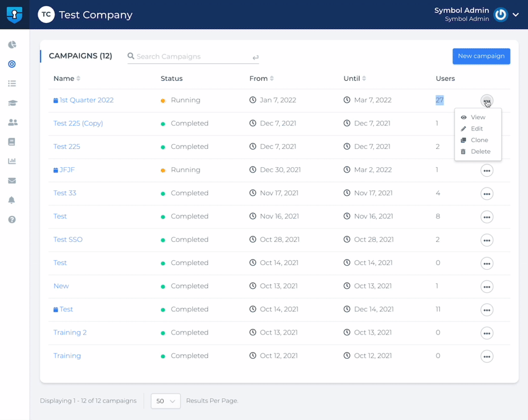Click into the Search Campaigns field

[193, 56]
